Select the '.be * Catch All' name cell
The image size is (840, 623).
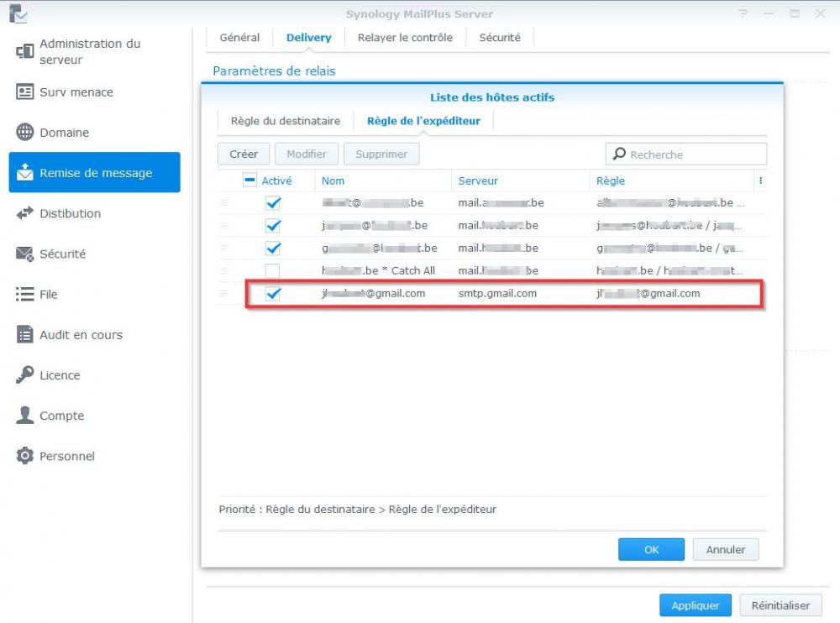378,270
